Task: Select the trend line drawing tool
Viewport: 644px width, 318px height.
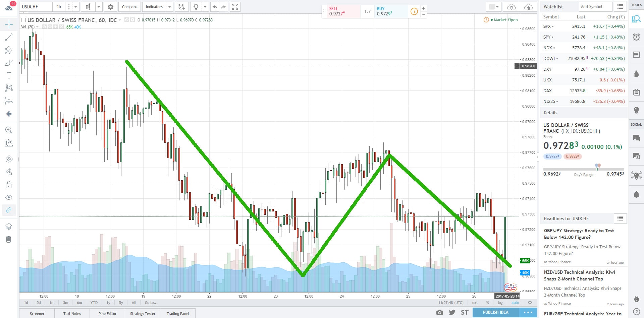Action: tap(9, 37)
